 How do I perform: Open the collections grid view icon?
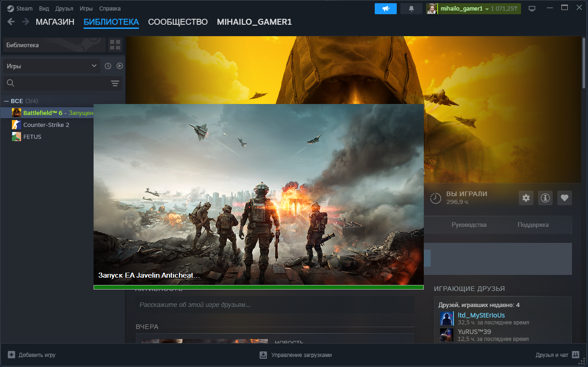[x=115, y=45]
